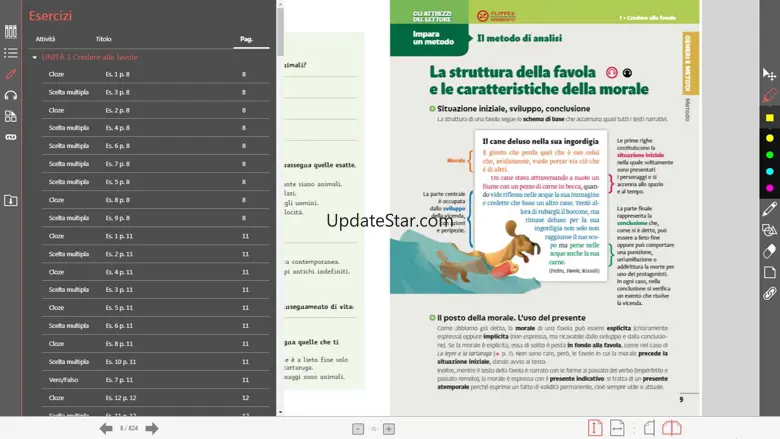Click the Flipped classroom logo in the page header
The height and width of the screenshot is (439, 780).
(496, 16)
